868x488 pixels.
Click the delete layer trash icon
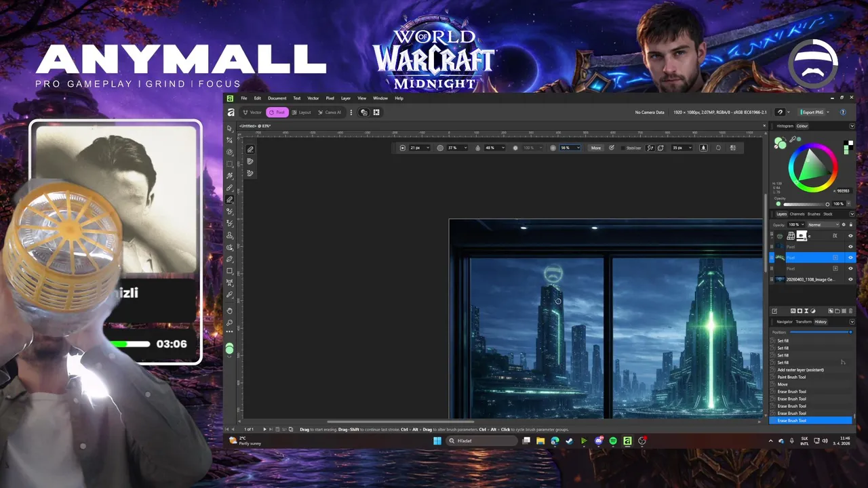tap(850, 310)
